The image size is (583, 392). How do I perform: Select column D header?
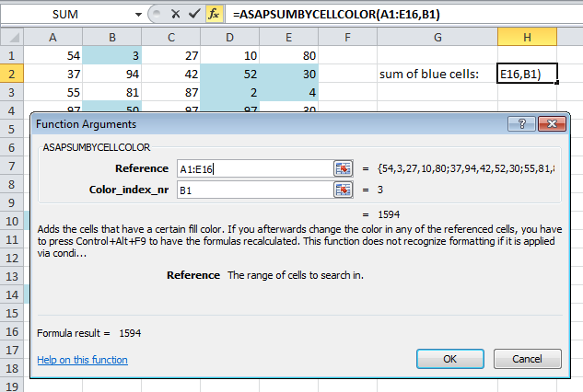[x=229, y=37]
